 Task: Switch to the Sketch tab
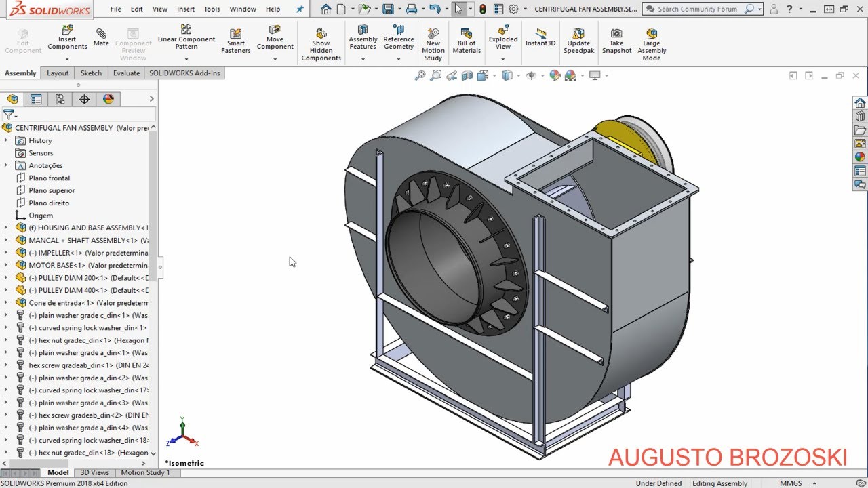(x=91, y=73)
